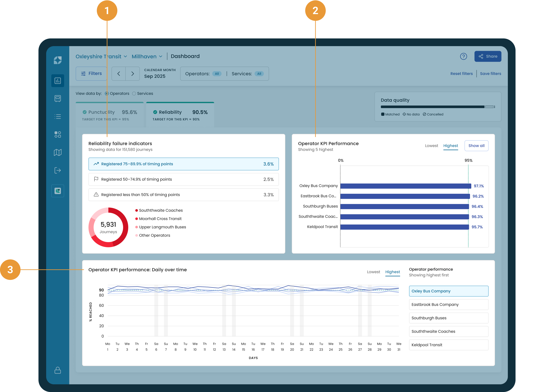Open the Operators All filter selector

[x=217, y=74]
